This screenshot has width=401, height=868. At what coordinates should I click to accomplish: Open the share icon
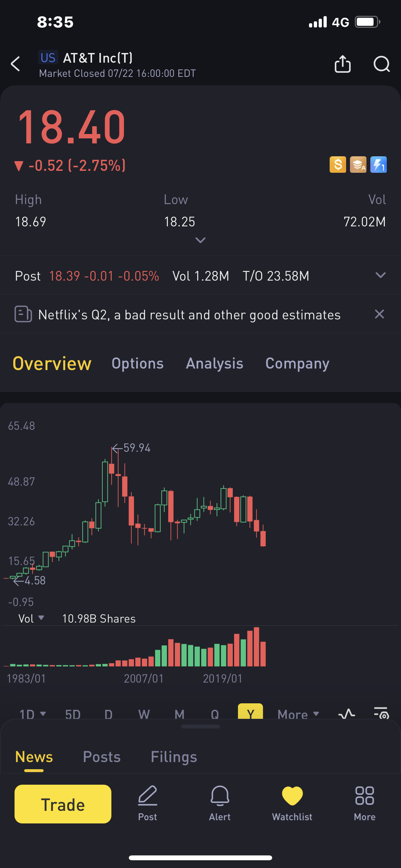click(342, 64)
